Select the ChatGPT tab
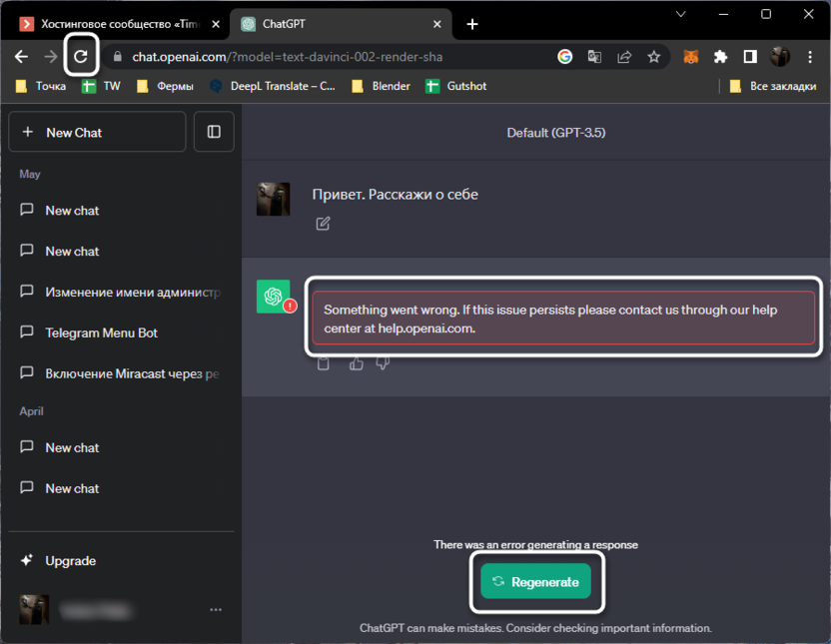Screen dimensions: 831x644 pyautogui.click(x=341, y=24)
